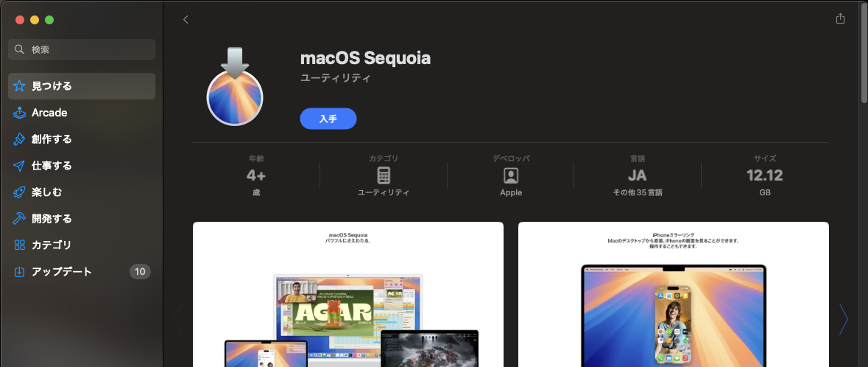Select the 楽しむ rocket icon
This screenshot has height=367, width=868.
[x=19, y=192]
